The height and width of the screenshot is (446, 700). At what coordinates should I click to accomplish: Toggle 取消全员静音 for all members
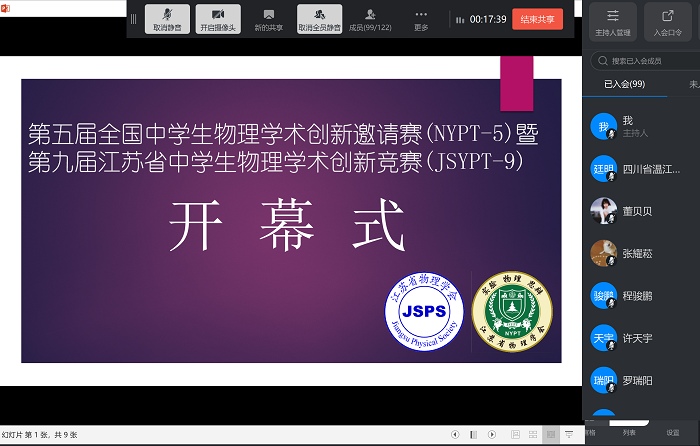click(x=320, y=19)
